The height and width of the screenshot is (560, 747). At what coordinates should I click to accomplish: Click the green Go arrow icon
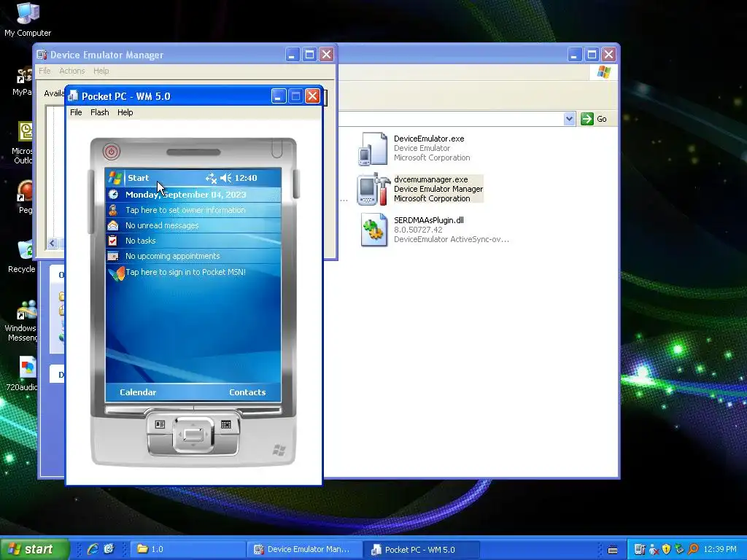(x=587, y=119)
